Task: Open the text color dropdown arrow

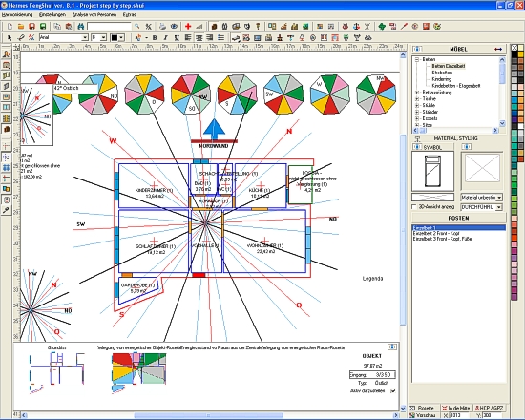Action: click(121, 37)
